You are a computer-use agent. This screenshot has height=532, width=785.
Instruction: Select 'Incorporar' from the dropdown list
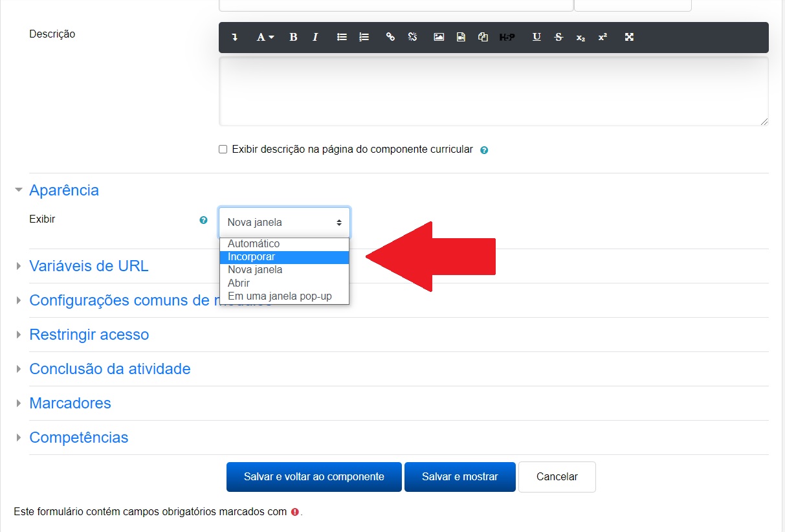pyautogui.click(x=252, y=257)
